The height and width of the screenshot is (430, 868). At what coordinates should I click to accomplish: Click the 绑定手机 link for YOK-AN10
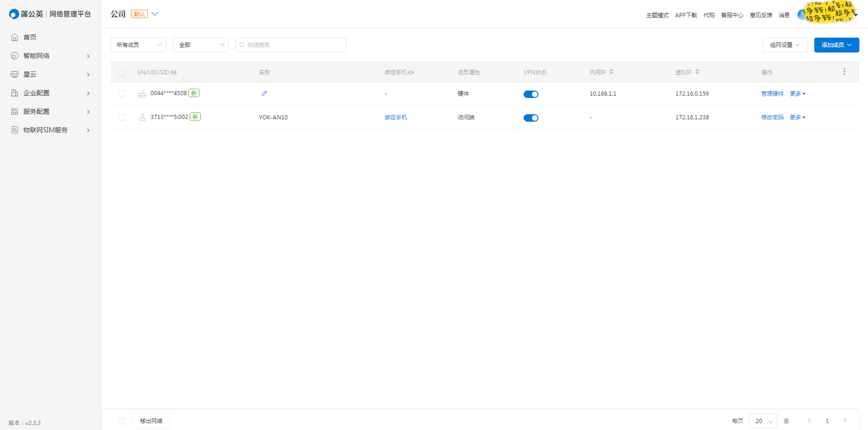click(396, 117)
